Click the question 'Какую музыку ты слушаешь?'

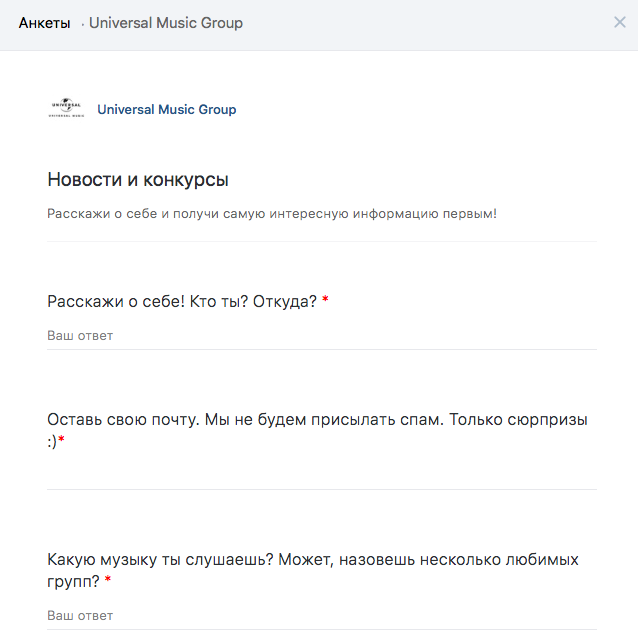point(312,570)
